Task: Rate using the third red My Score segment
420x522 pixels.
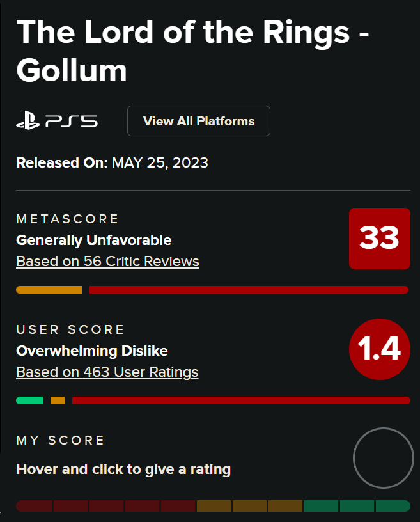Action: pos(106,506)
